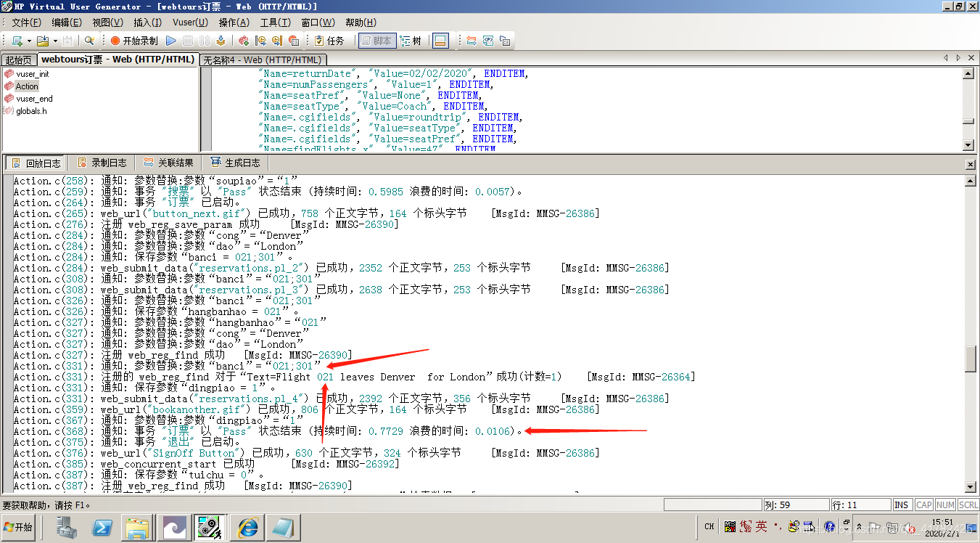Open PowerShell from the taskbar
This screenshot has height=543, width=980.
tap(103, 527)
